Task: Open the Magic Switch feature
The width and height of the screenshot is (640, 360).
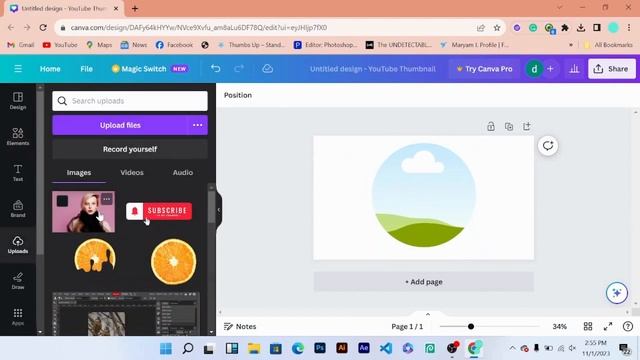Action: (x=149, y=69)
